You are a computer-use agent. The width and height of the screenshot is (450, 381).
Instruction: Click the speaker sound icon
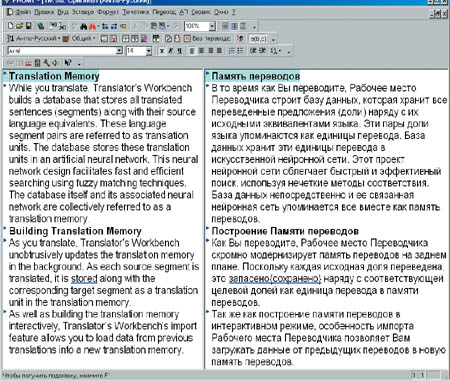[x=55, y=63]
